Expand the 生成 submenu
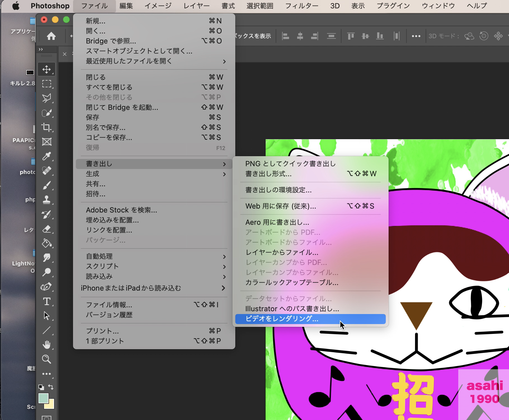 154,174
